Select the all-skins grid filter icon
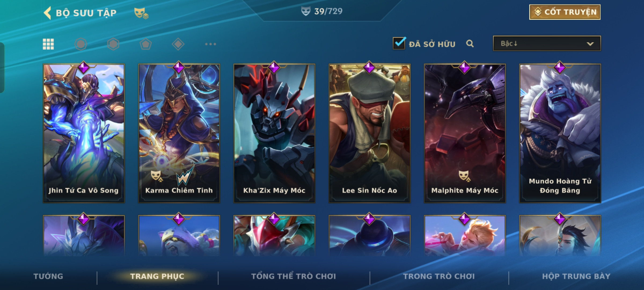The height and width of the screenshot is (290, 644). click(48, 44)
